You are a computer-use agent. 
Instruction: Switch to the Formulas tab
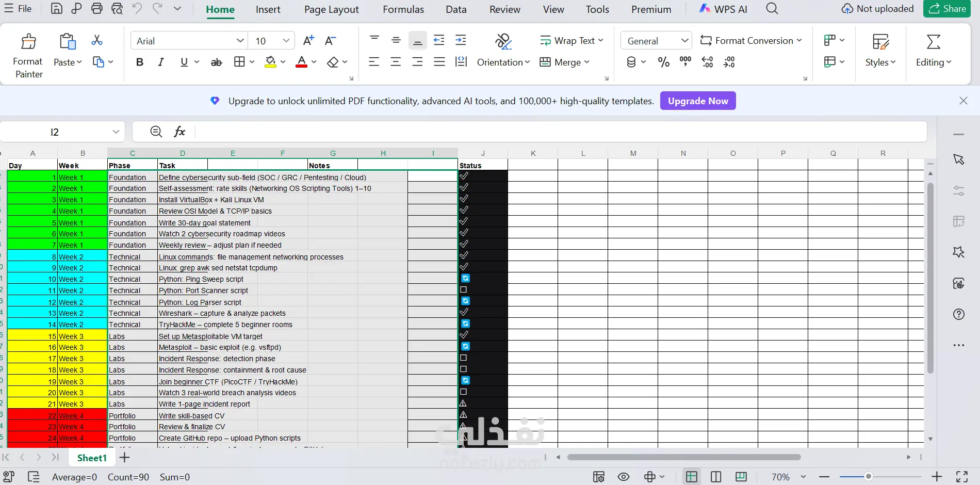403,9
